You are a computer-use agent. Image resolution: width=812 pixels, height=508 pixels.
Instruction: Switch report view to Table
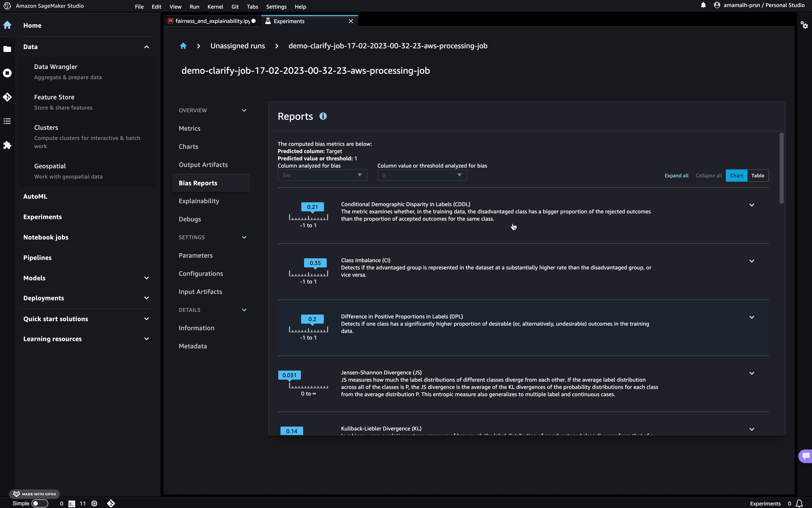pyautogui.click(x=758, y=176)
